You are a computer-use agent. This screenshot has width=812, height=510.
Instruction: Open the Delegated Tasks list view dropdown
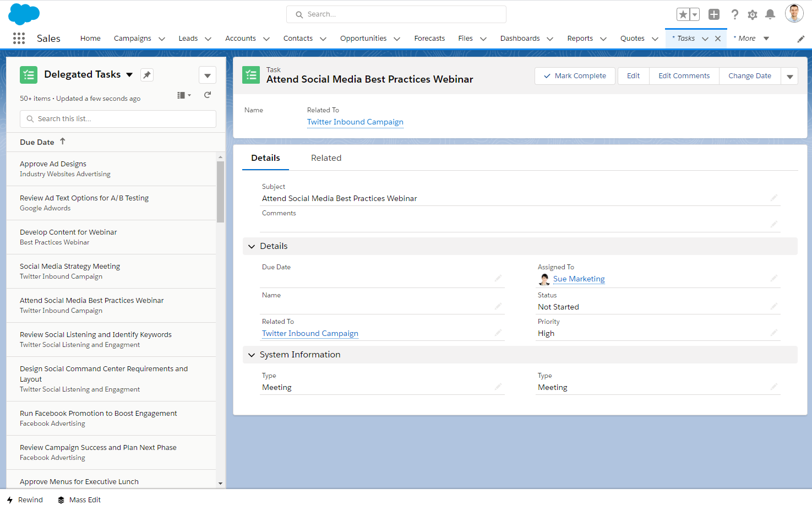[129, 74]
